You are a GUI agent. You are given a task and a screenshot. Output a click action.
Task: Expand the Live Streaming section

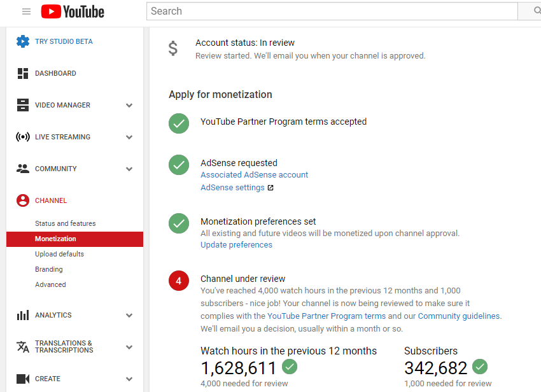pyautogui.click(x=129, y=137)
